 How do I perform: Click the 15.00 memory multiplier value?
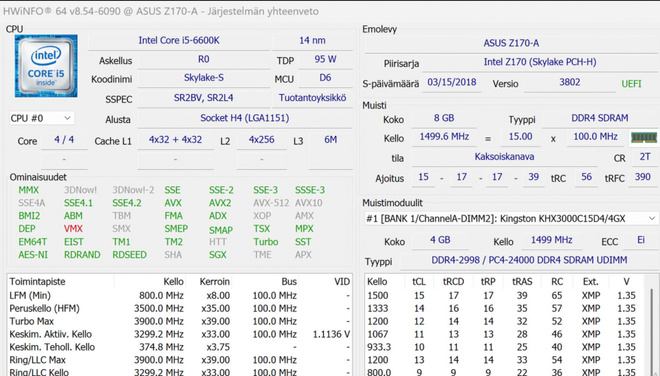(x=521, y=137)
